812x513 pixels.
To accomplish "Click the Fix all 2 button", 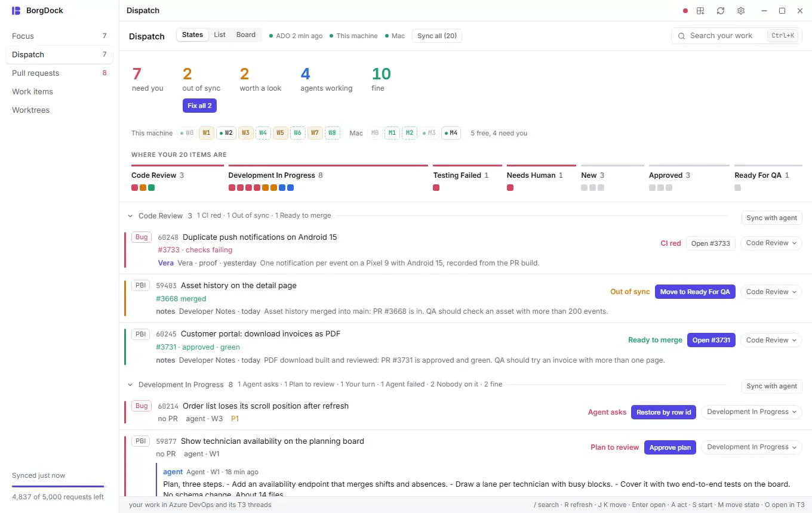I will pyautogui.click(x=200, y=106).
